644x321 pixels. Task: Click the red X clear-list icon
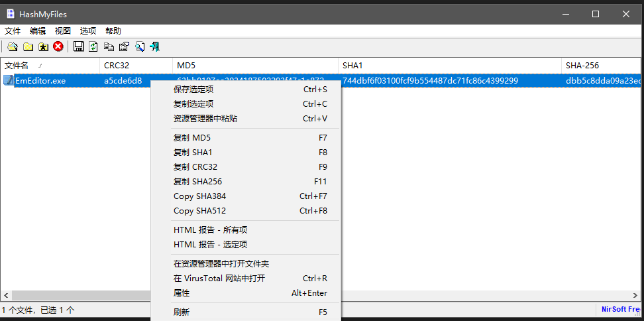pos(58,46)
